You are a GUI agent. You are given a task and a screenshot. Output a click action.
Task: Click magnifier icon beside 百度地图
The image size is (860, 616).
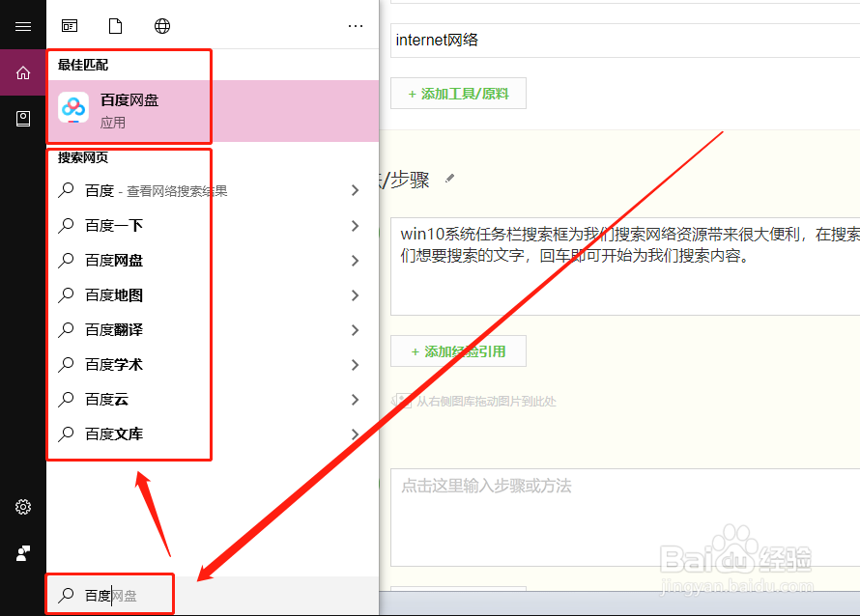pos(66,294)
